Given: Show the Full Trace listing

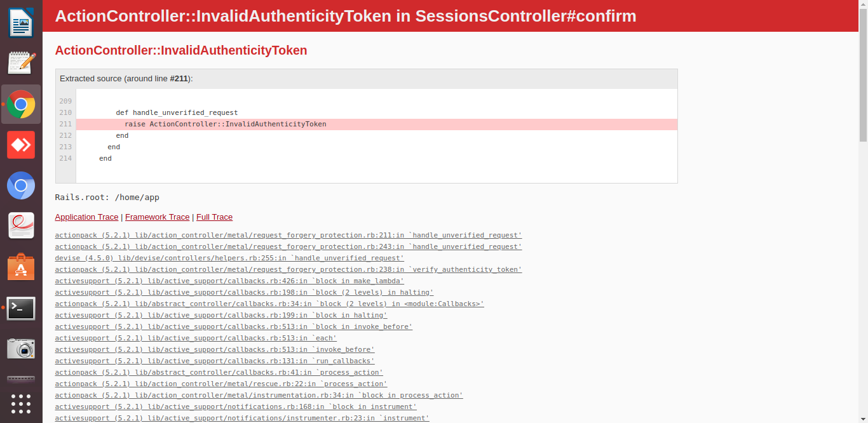Looking at the screenshot, I should (214, 217).
